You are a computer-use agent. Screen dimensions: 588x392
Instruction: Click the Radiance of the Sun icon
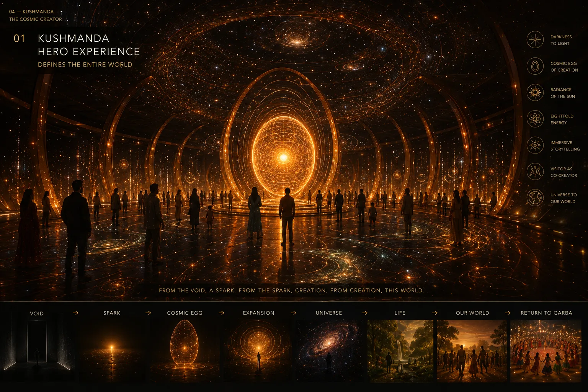tap(535, 93)
